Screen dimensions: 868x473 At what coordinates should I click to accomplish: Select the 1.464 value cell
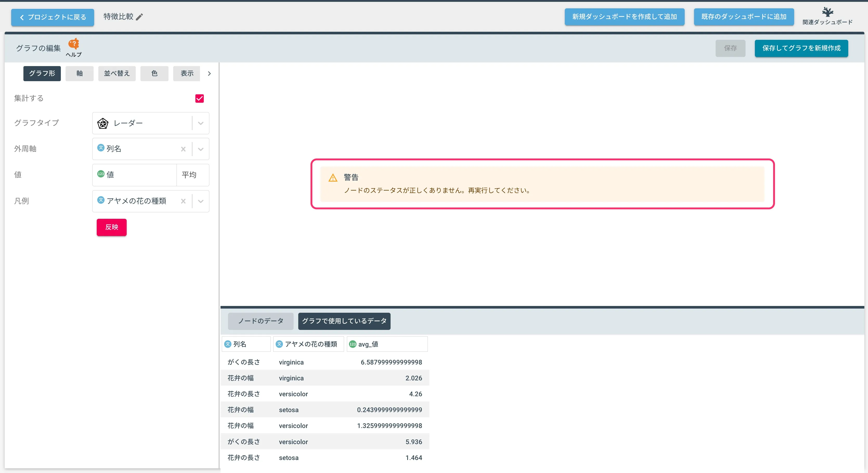[x=413, y=457]
